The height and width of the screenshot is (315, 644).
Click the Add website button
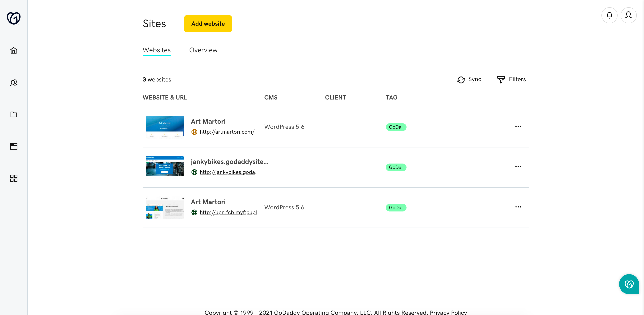click(208, 23)
